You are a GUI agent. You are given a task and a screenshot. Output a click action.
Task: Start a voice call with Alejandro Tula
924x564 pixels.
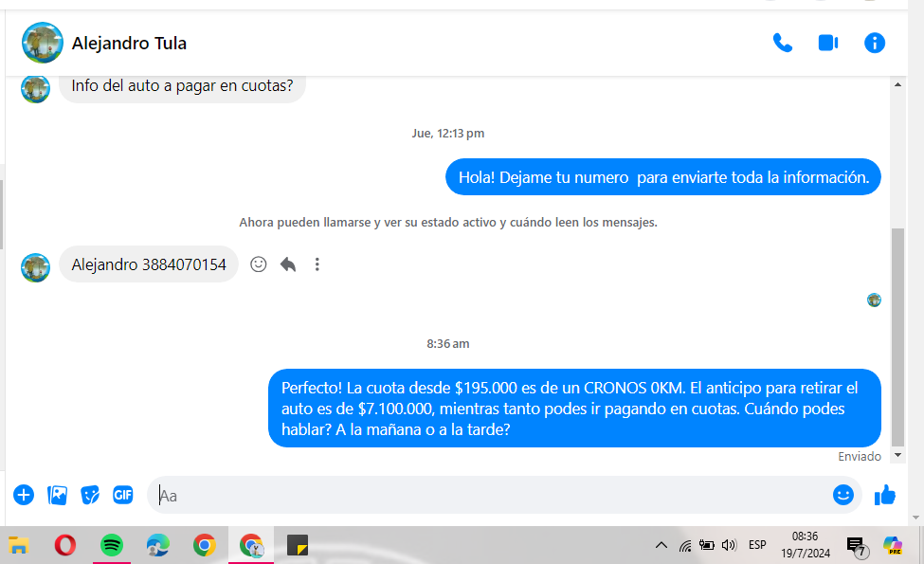pyautogui.click(x=782, y=43)
